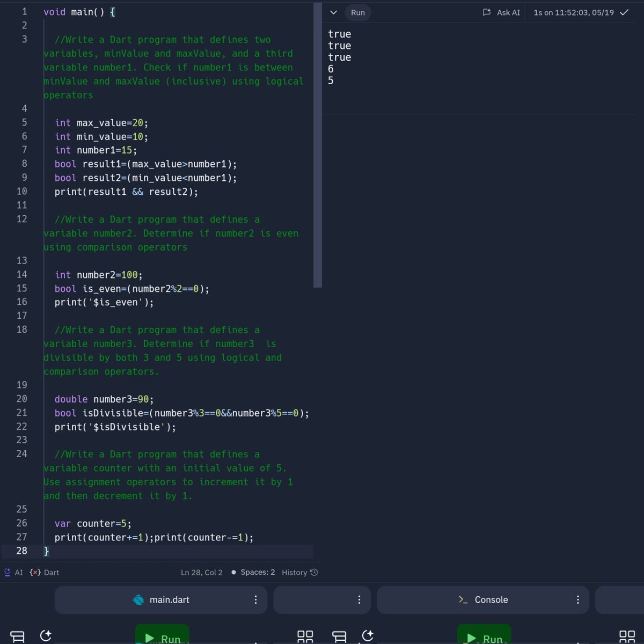
Task: Click the Ln 28, Col 2 position indicator
Action: [x=202, y=573]
